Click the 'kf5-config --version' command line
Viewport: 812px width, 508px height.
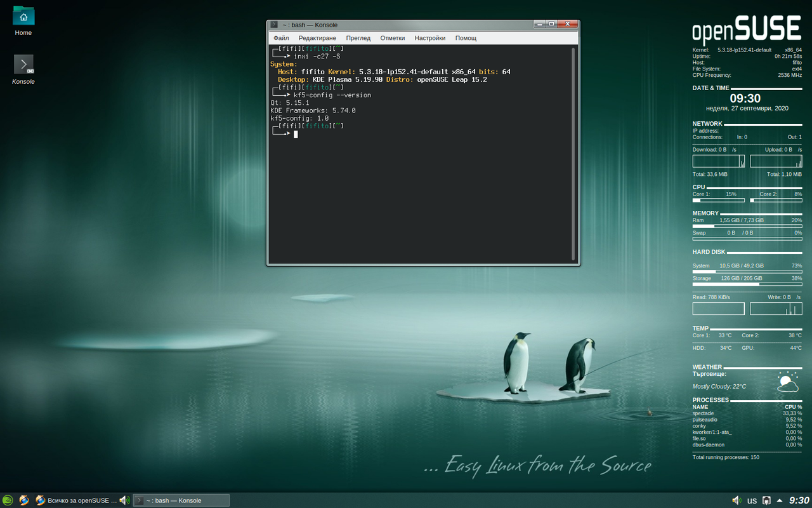point(332,95)
